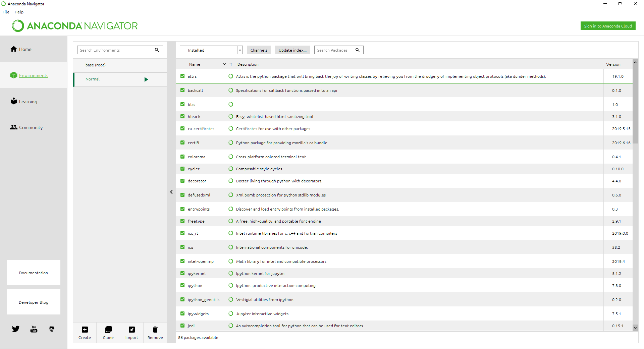This screenshot has width=644, height=349.
Task: Click the decorator package type icon
Action: click(231, 181)
